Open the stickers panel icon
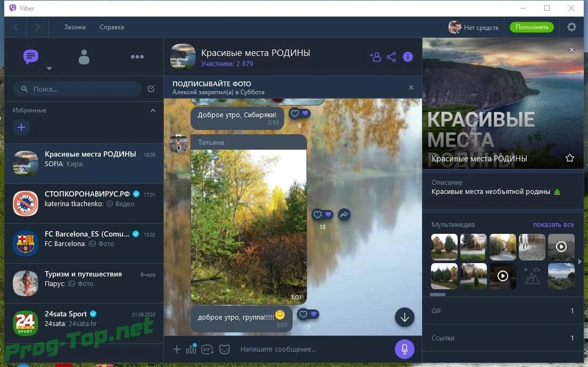 (x=224, y=349)
